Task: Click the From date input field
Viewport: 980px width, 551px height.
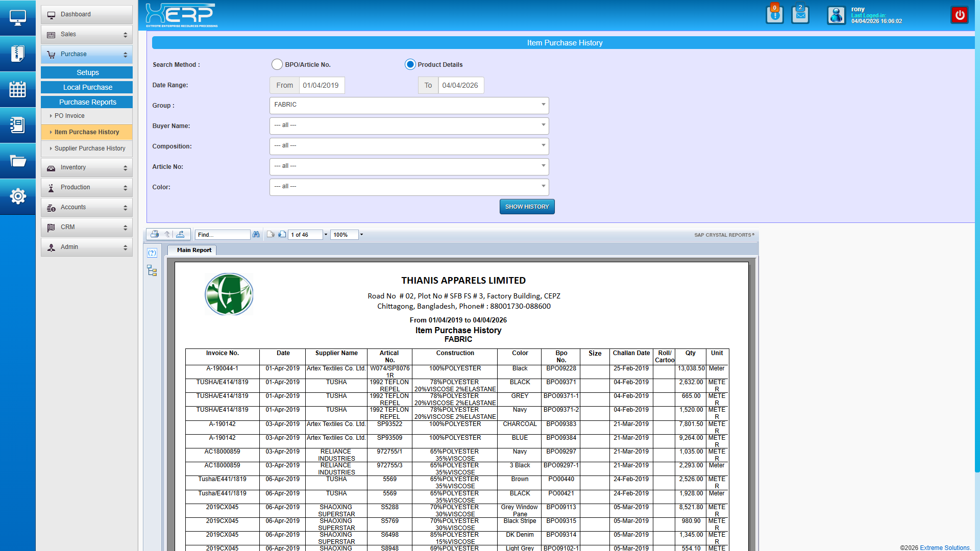Action: click(321, 85)
